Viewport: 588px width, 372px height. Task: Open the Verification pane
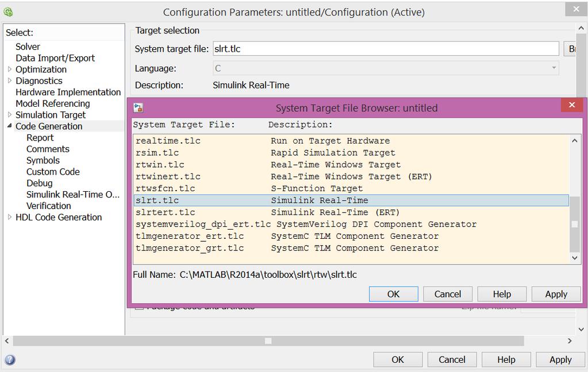tap(49, 206)
